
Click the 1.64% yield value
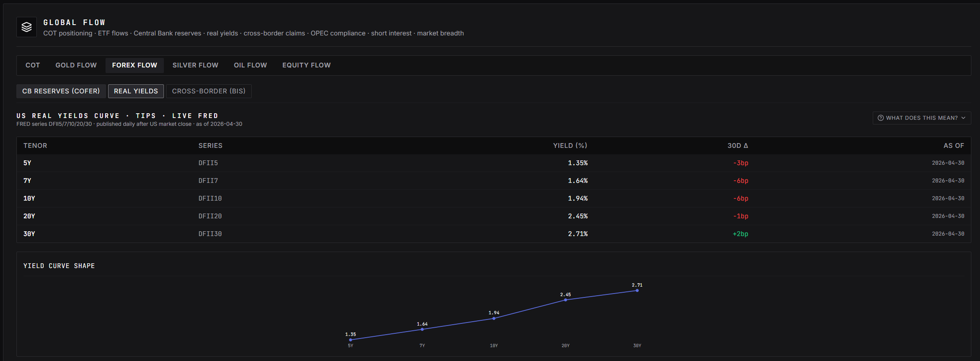(578, 181)
